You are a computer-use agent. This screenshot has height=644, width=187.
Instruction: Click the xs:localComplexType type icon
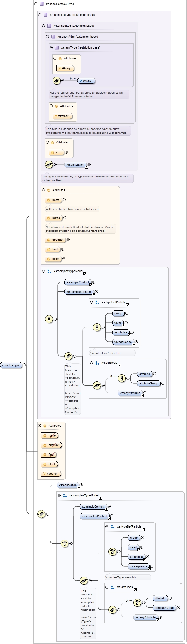[x=42, y=4]
